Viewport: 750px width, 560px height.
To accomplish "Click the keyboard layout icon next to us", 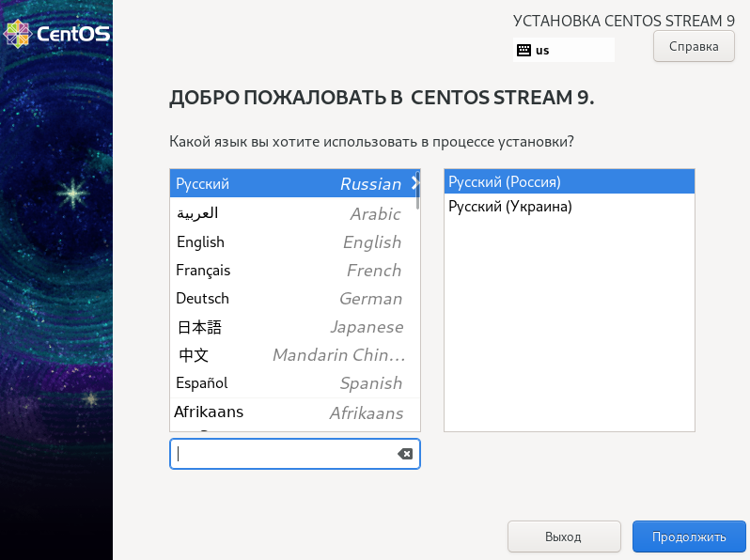I will pos(523,50).
